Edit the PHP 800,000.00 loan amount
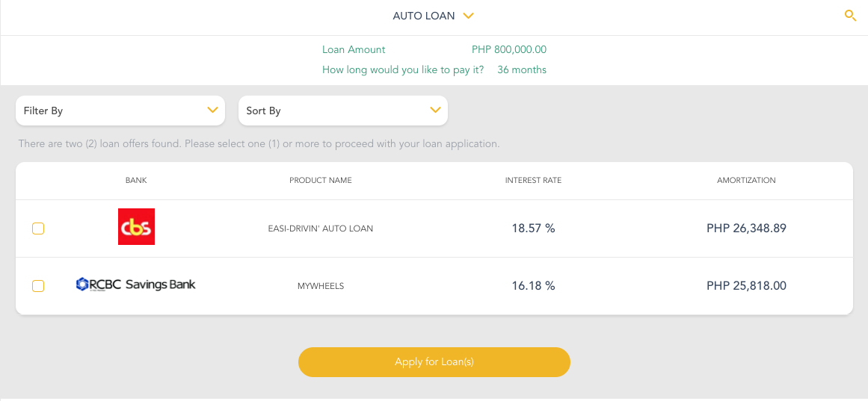This screenshot has height=401, width=868. coord(509,50)
